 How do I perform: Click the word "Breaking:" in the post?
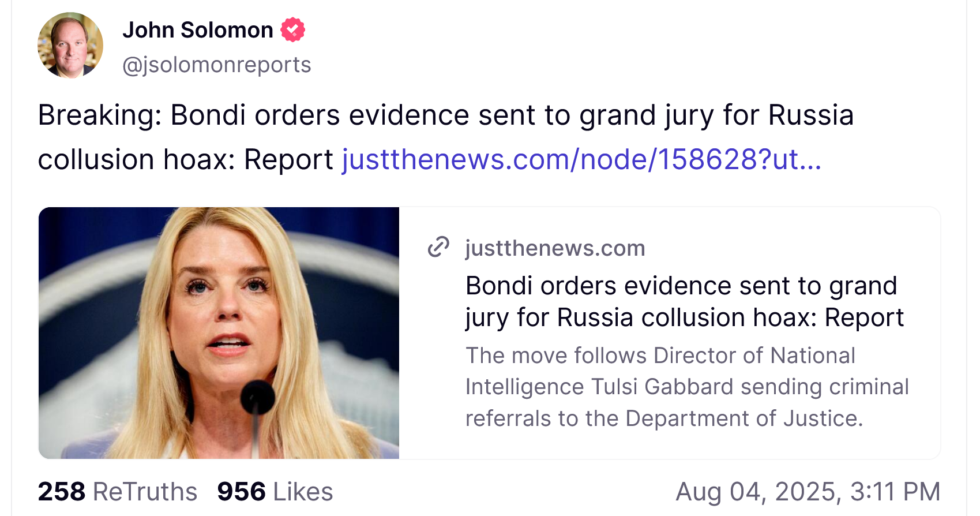coord(100,115)
